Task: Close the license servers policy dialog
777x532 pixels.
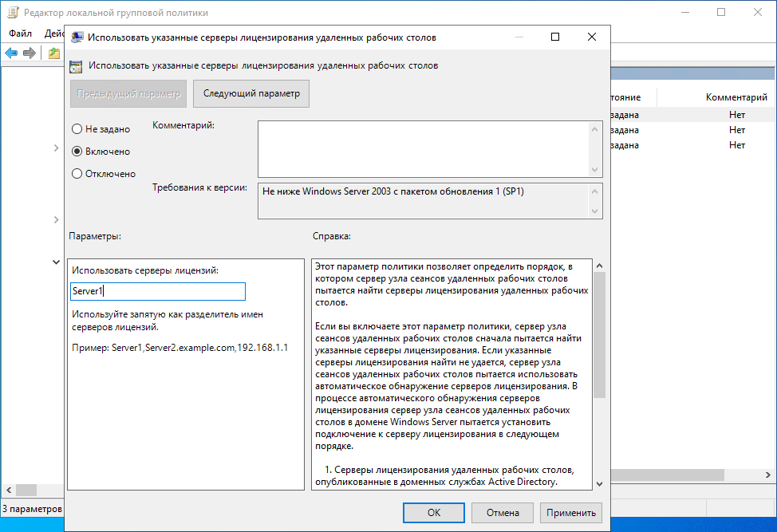Action: pos(592,37)
